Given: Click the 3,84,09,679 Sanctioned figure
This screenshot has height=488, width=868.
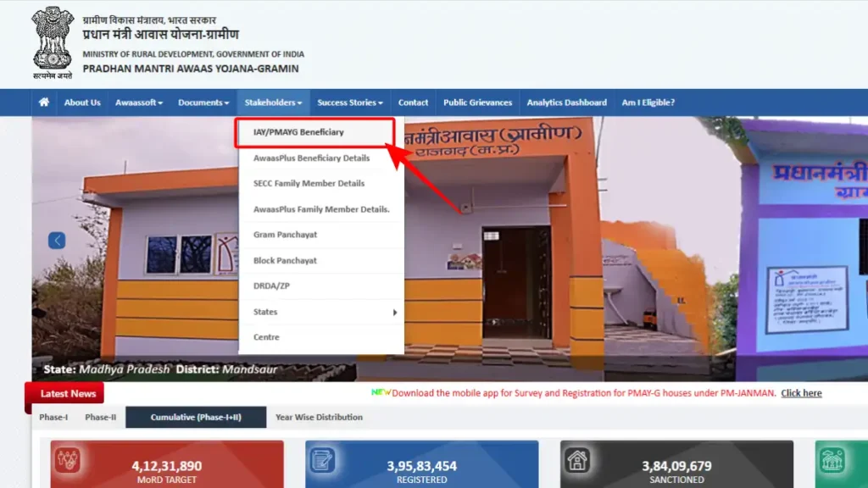Looking at the screenshot, I should [676, 467].
